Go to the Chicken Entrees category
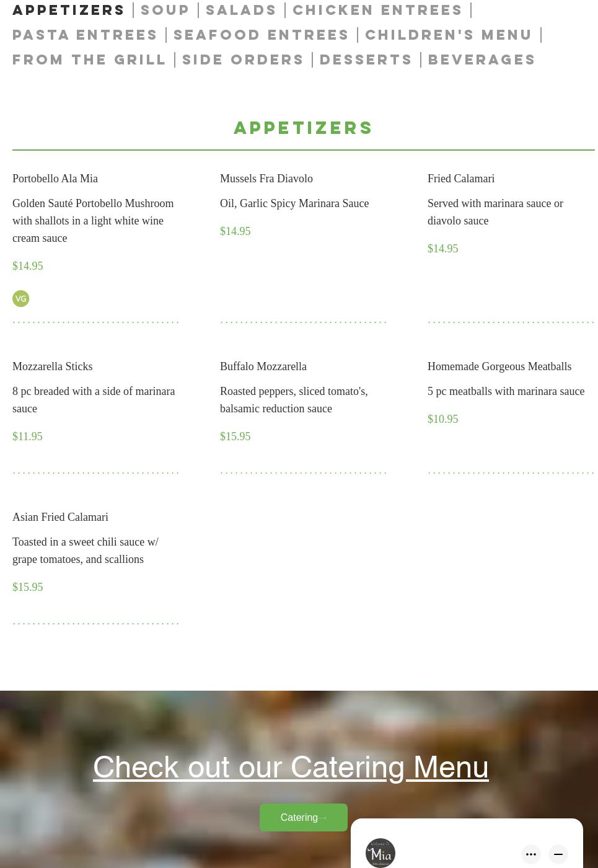Screen dimensions: 598x868 pos(378,10)
